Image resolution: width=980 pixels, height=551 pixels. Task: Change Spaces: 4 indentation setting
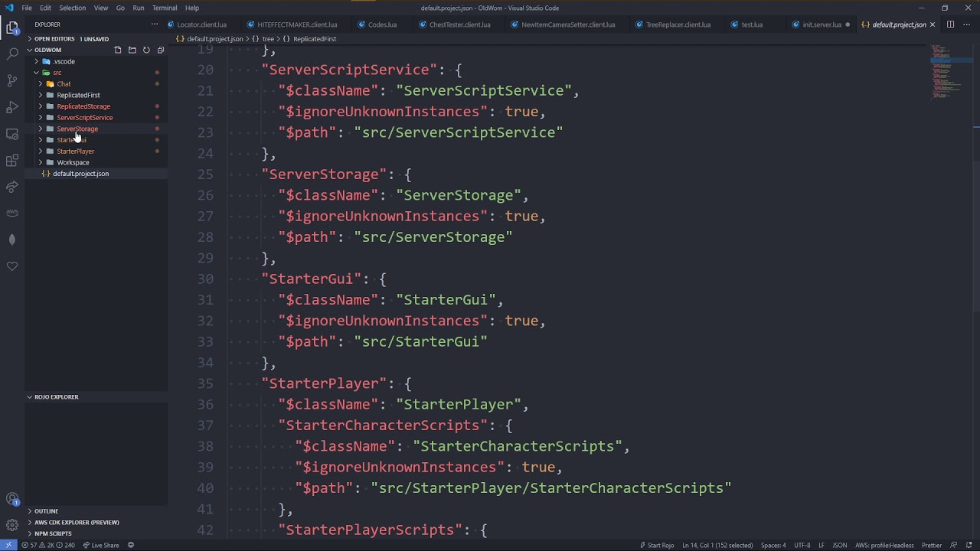[x=773, y=546]
